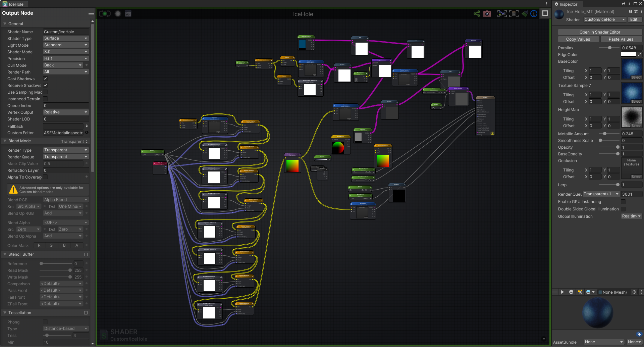Click the preview sphere shape icon
The width and height of the screenshot is (644, 347).
pyautogui.click(x=571, y=292)
